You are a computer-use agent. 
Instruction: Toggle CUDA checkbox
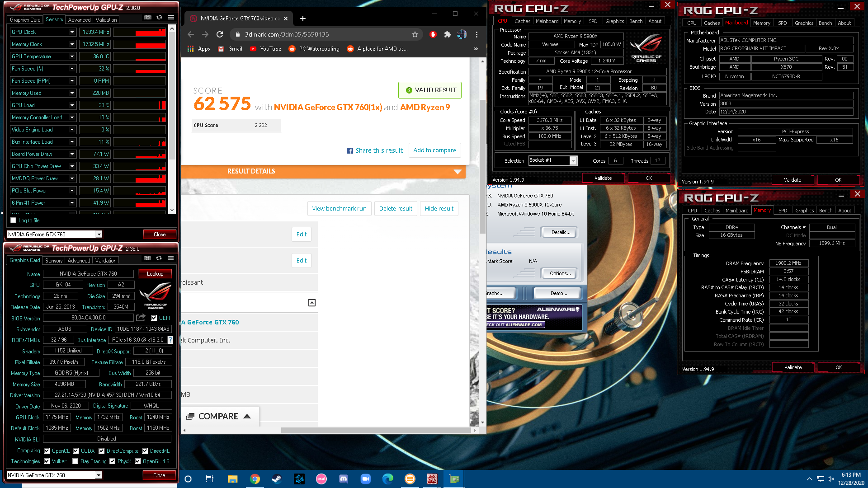coord(76,450)
